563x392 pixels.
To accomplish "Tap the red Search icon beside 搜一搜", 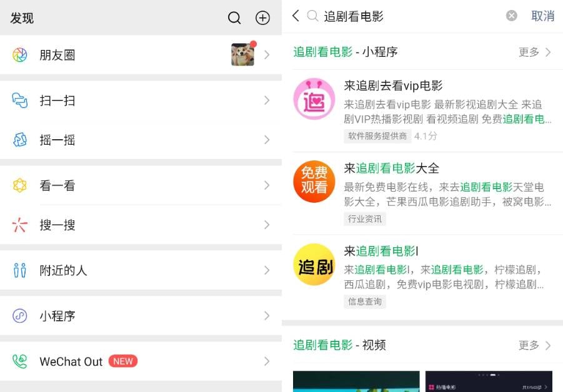I will [x=20, y=225].
